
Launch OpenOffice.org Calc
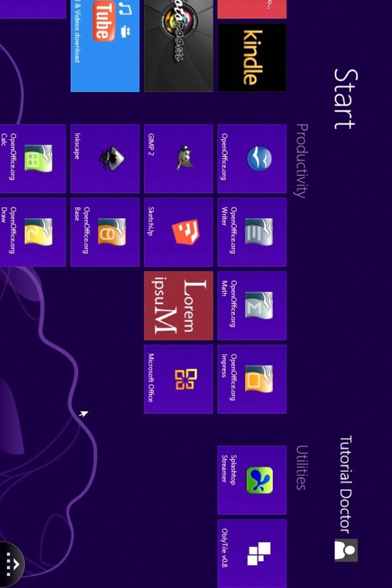[33, 158]
